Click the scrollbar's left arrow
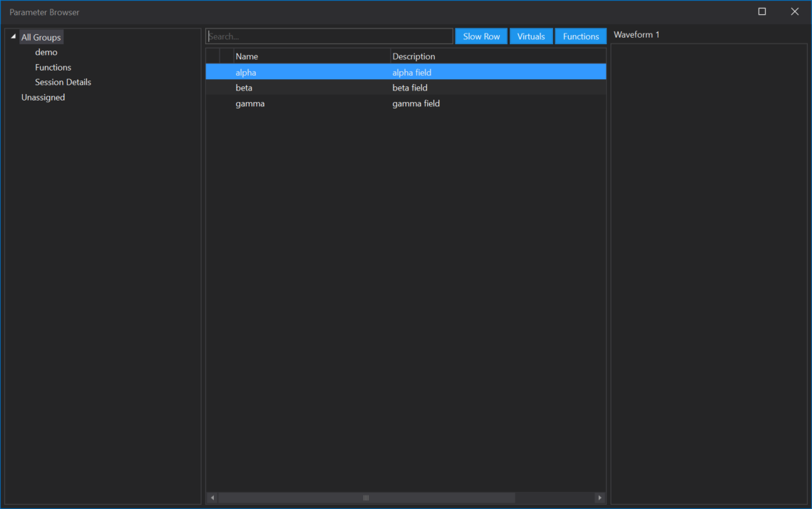Viewport: 812px width, 509px height. click(x=212, y=498)
